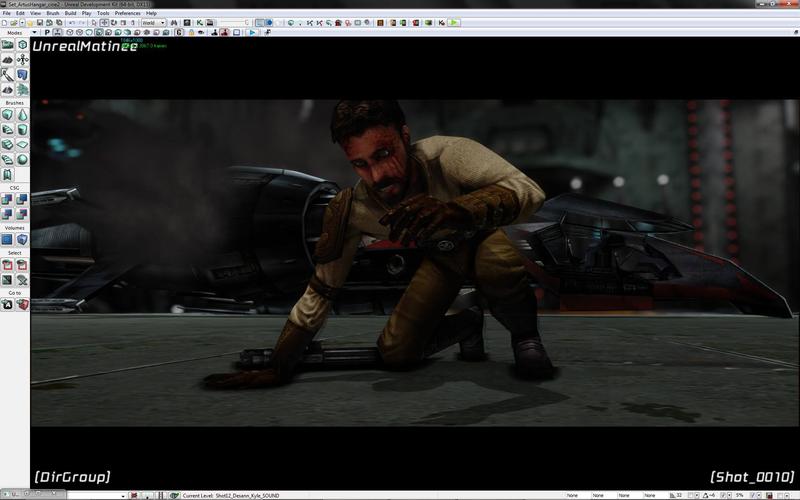Screen dimensions: 800x500
Task: Toggle Game View with the G button
Action: coord(179,33)
